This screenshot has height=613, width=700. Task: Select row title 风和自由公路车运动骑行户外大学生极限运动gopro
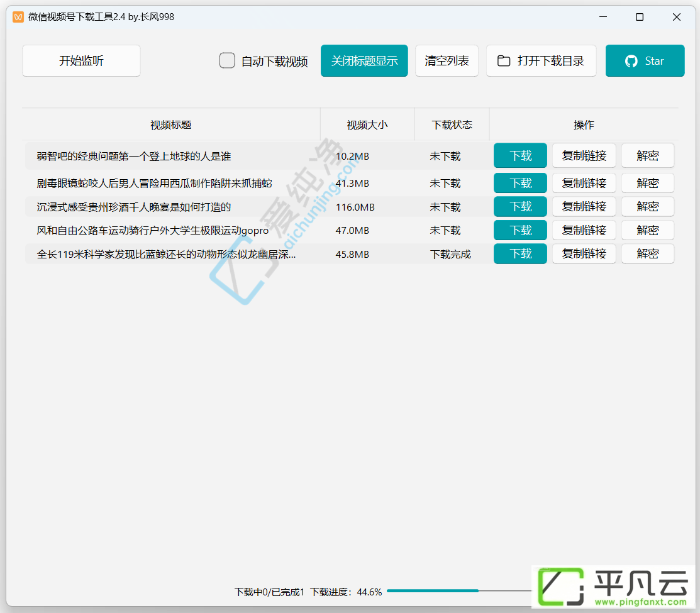tap(153, 231)
